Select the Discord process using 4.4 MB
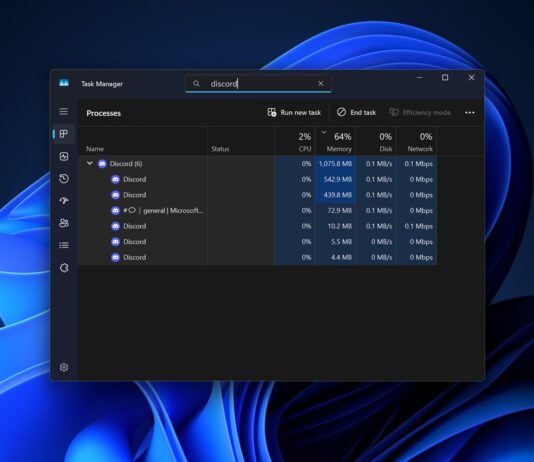Image resolution: width=534 pixels, height=462 pixels. (x=257, y=257)
